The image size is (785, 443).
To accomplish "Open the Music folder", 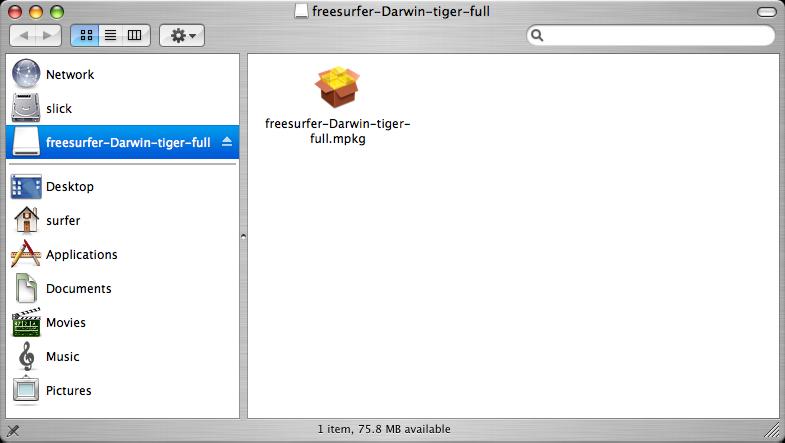I will tap(62, 357).
